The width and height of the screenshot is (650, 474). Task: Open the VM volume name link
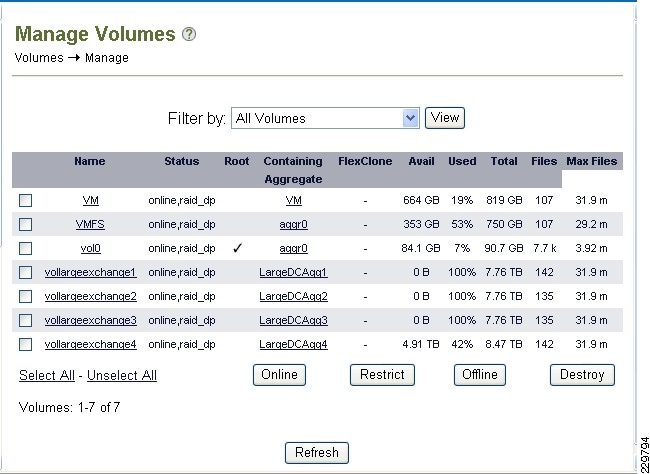(x=90, y=201)
